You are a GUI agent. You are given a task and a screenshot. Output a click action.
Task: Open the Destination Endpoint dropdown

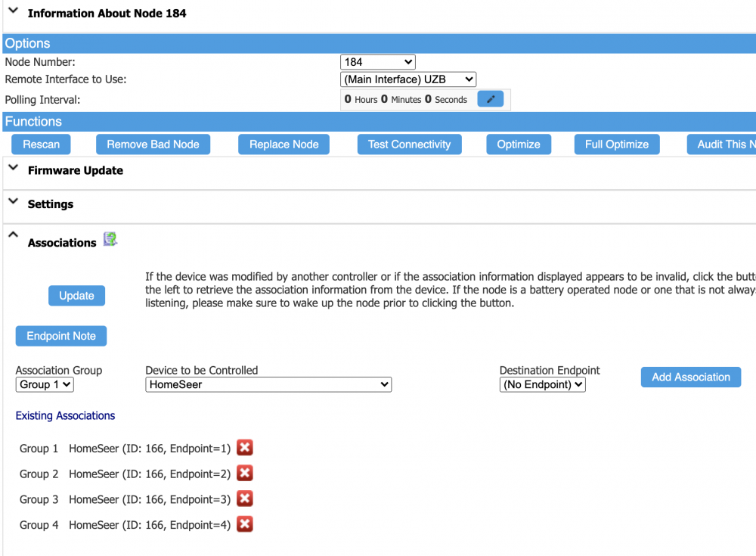[542, 385]
